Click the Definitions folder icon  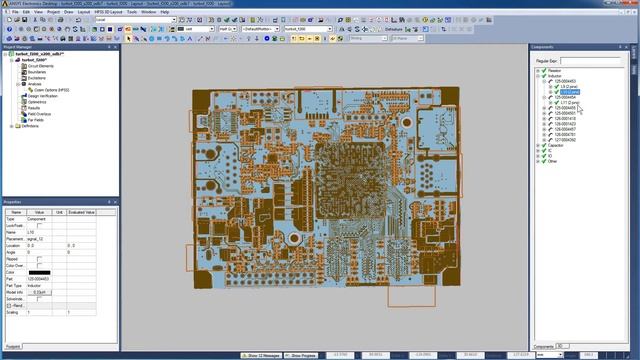(x=18, y=126)
